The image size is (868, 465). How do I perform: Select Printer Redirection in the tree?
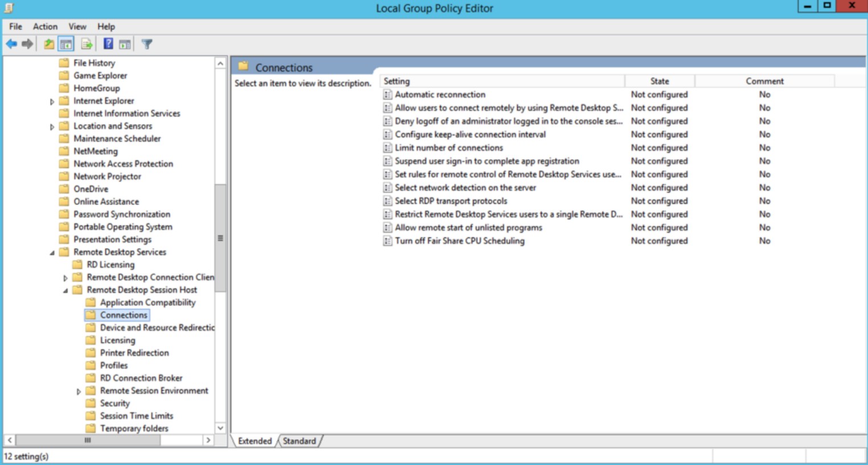click(x=134, y=353)
